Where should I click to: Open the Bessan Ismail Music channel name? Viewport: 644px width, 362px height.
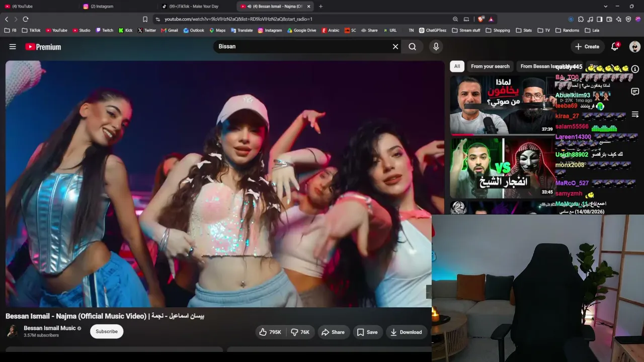point(50,328)
